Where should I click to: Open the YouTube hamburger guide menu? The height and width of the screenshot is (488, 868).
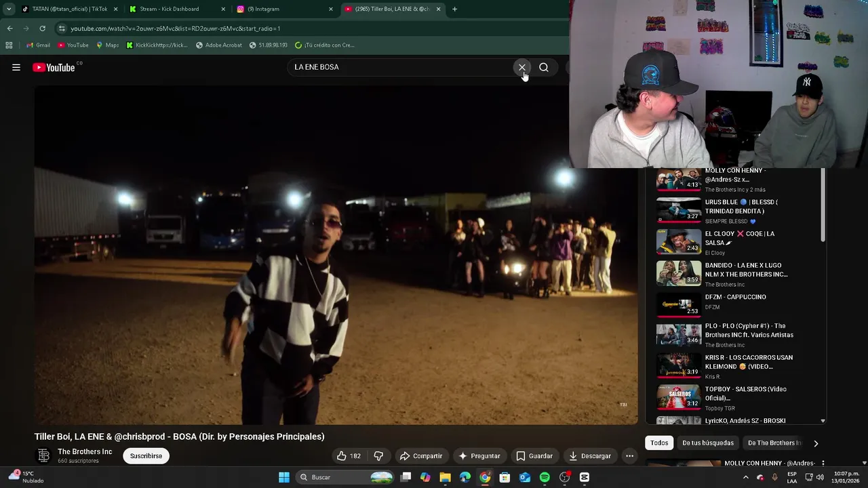[x=16, y=67]
